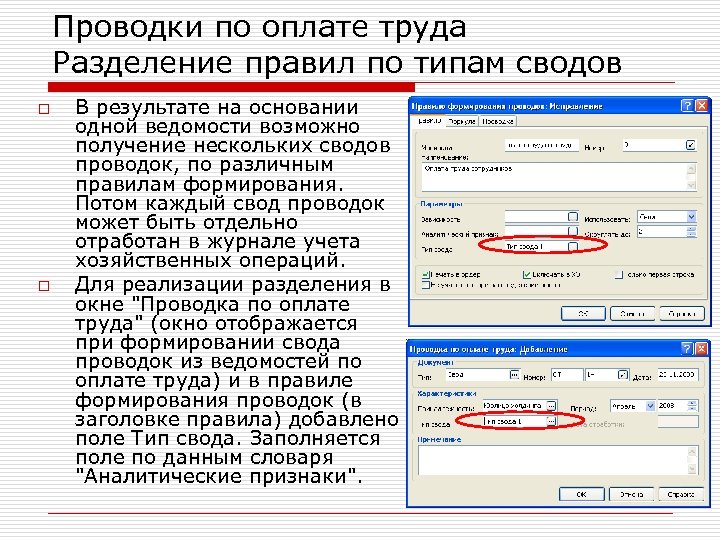Image resolution: width=720 pixels, height=540 pixels.
Task: Open lookup button of 'Тип свода' in rule dialog
Action: (573, 247)
